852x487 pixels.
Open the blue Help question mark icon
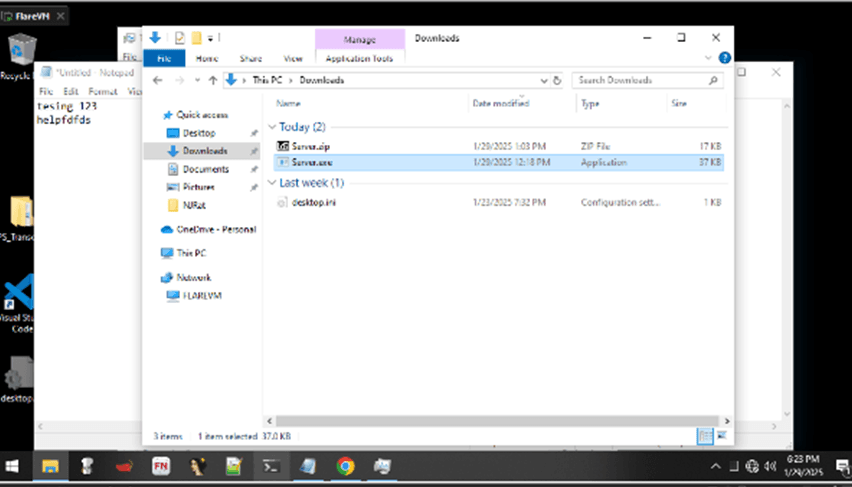725,59
